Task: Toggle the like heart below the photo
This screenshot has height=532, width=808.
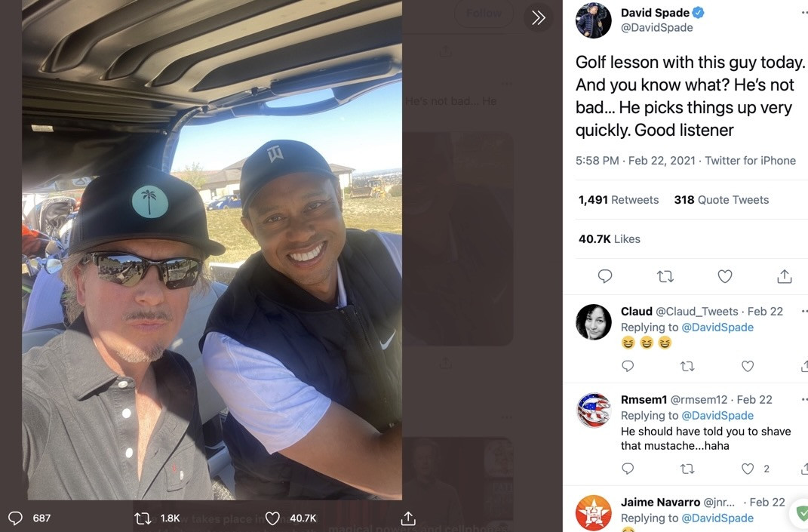Action: 273,518
